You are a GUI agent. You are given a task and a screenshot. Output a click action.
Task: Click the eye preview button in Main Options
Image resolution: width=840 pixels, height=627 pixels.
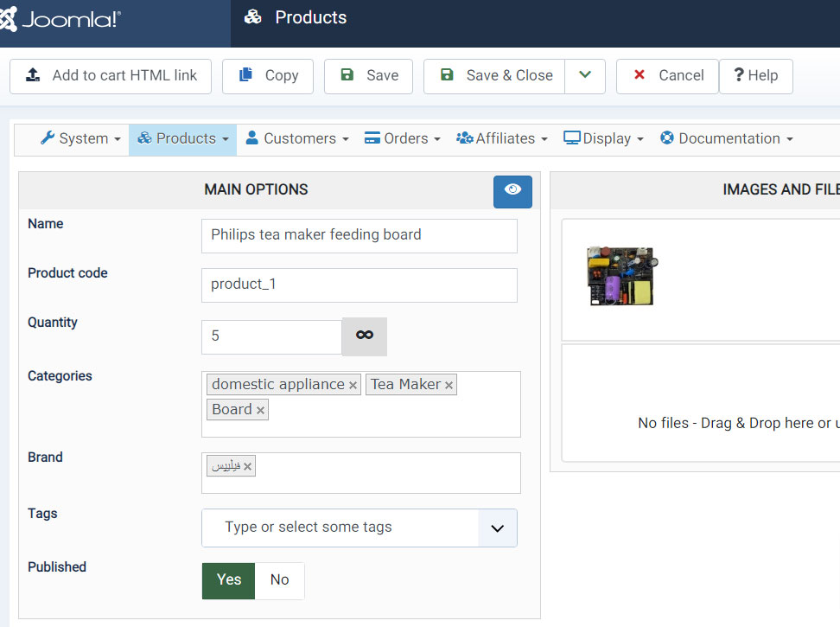512,191
